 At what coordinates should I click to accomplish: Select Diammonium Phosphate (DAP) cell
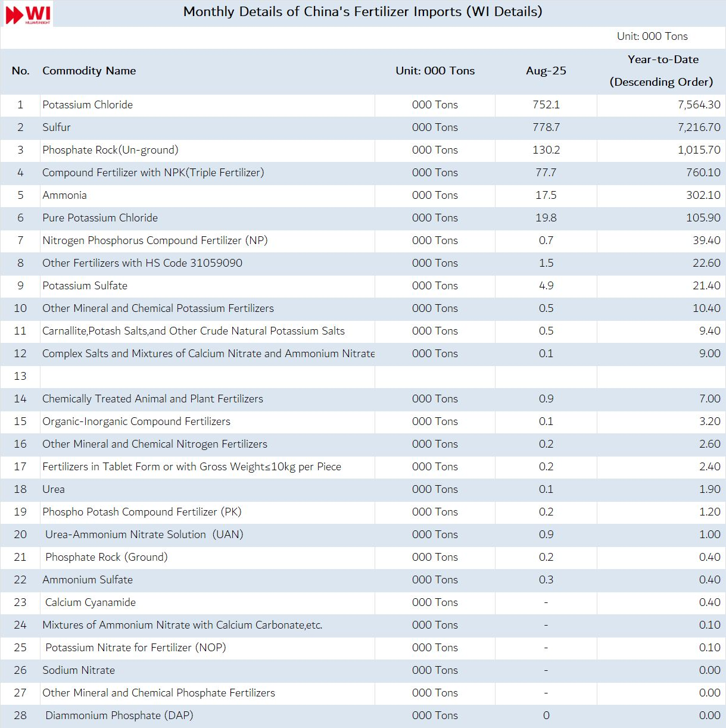point(119,715)
